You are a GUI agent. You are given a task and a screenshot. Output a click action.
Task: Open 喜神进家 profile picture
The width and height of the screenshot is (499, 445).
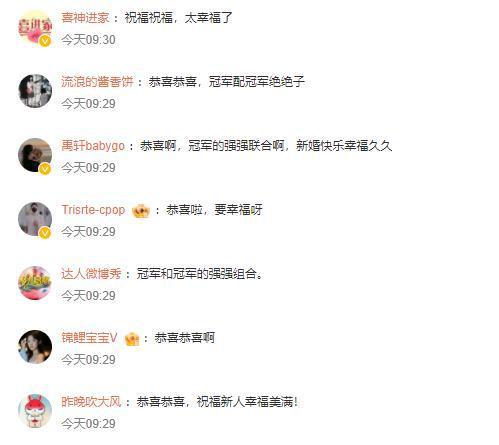pos(35,27)
